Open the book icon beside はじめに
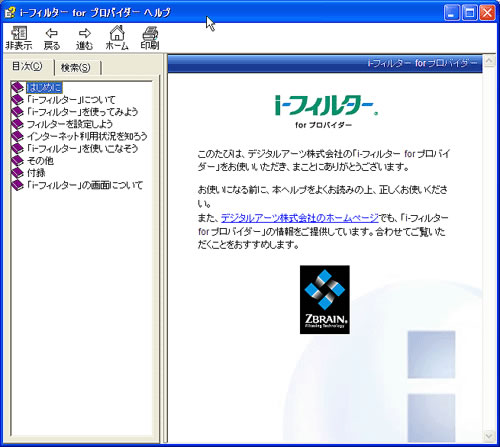 [x=17, y=87]
